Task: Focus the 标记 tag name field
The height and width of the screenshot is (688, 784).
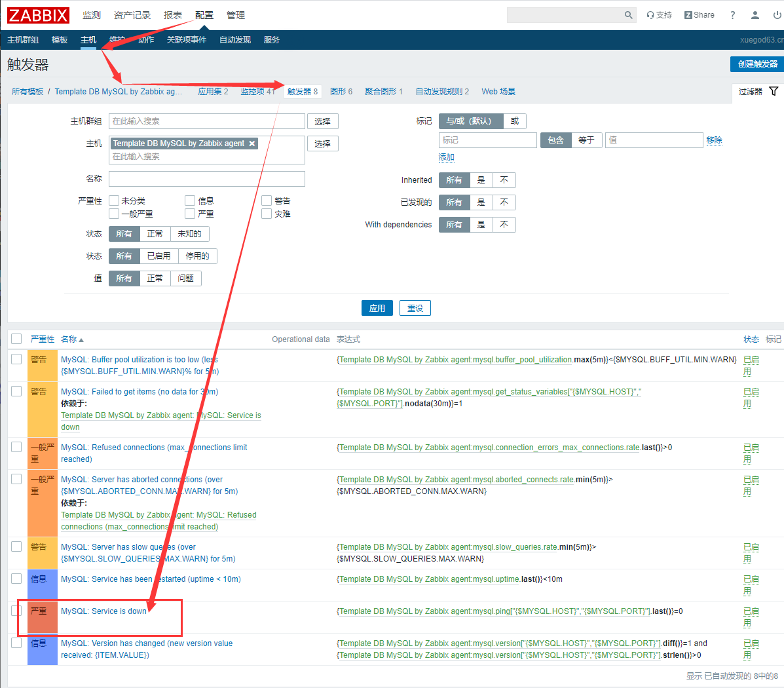Action: tap(487, 140)
